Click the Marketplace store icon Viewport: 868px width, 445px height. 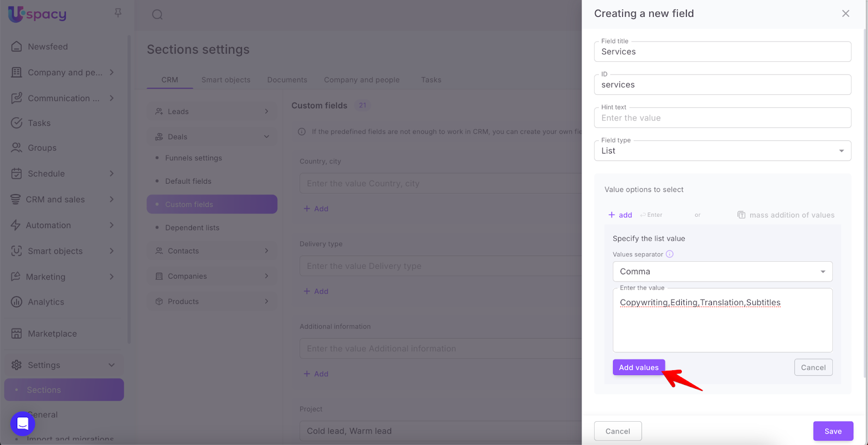[17, 333]
